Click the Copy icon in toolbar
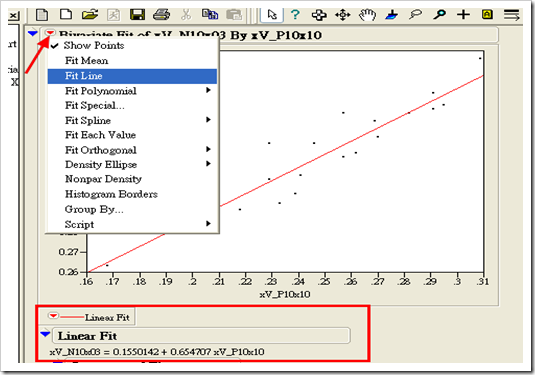The width and height of the screenshot is (535, 375). coord(210,15)
